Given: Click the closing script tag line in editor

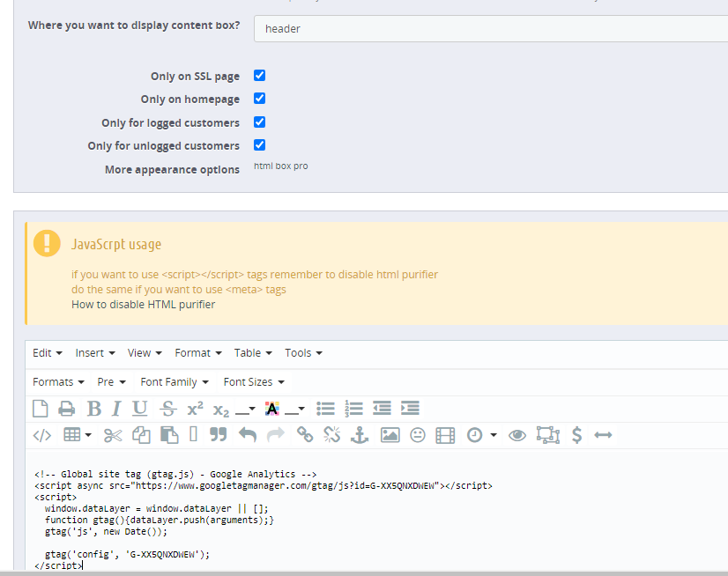Looking at the screenshot, I should 58,565.
